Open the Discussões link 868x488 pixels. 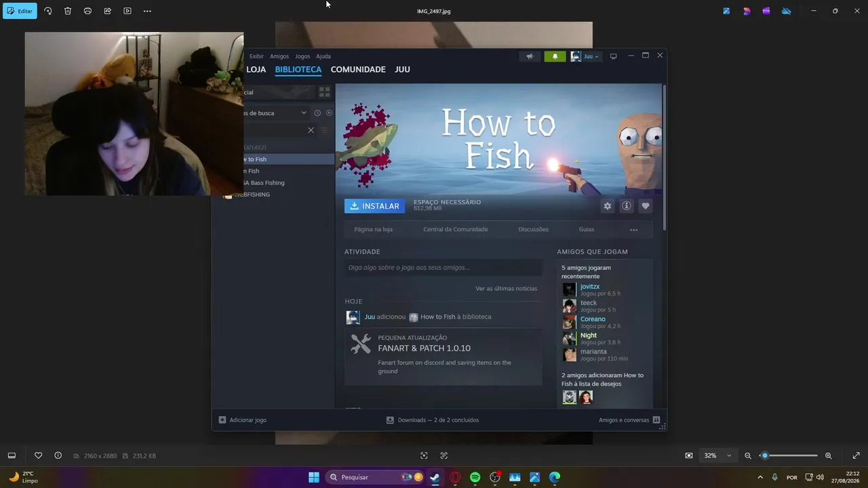(x=534, y=229)
